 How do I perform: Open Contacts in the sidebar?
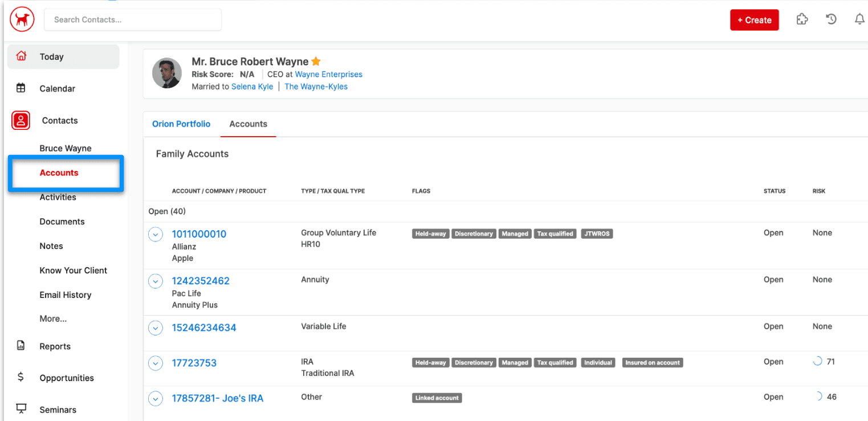pos(60,120)
